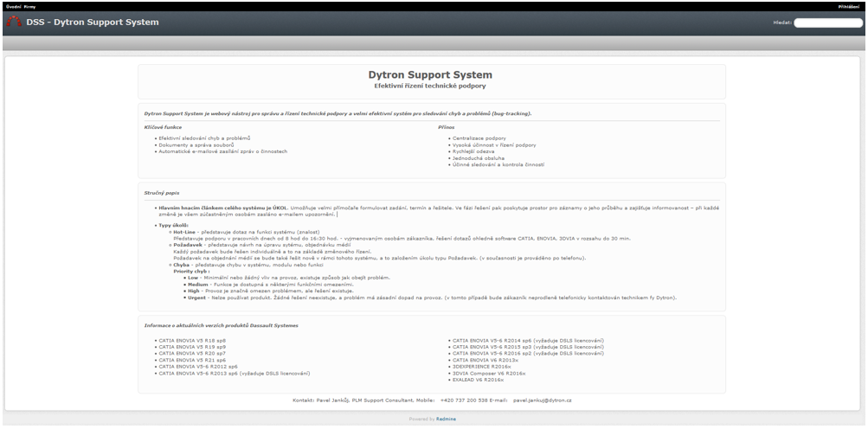The width and height of the screenshot is (868, 429).
Task: Click CATIA ENOVIA V5-6 R2012 sp6 entry
Action: coord(198,367)
